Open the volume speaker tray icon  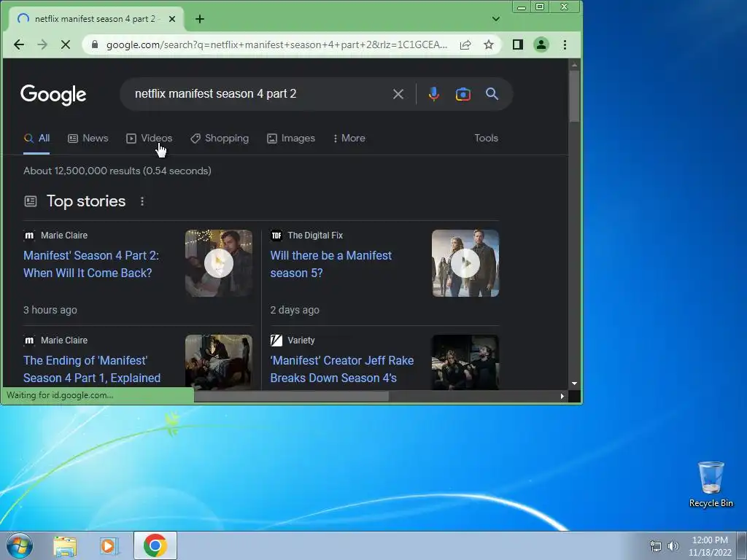673,546
